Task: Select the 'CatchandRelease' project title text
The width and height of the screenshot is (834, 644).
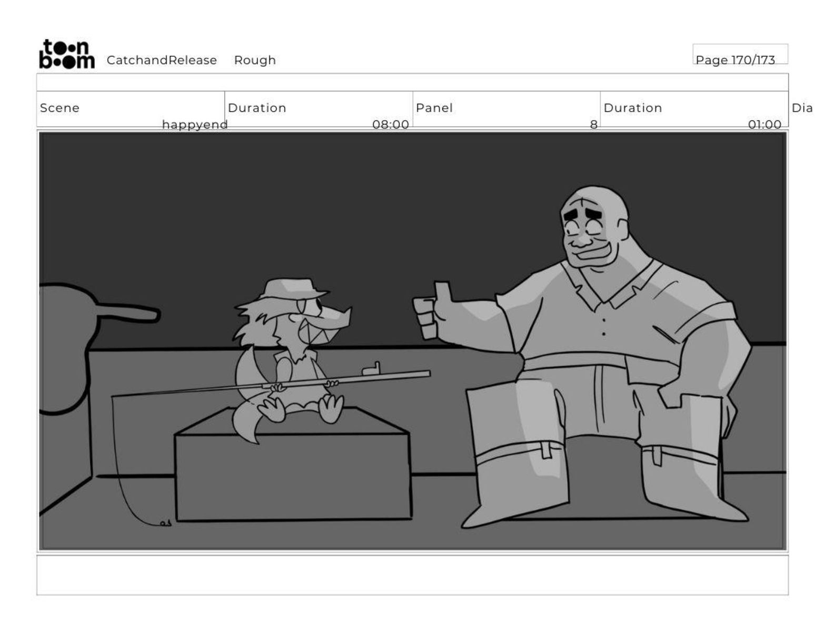Action: (162, 61)
